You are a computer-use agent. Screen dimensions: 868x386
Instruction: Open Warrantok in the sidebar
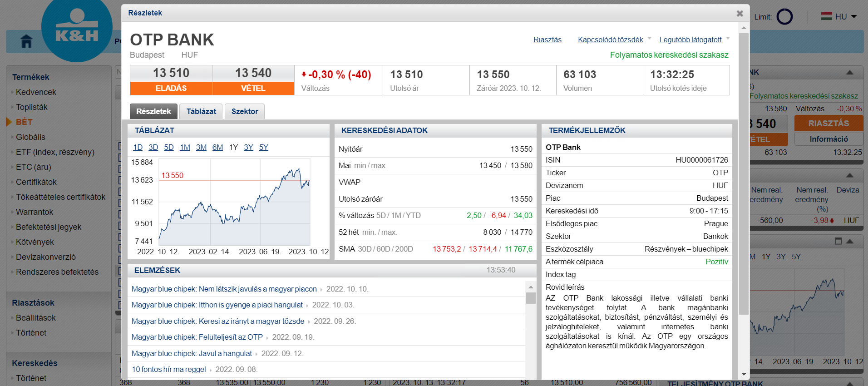[x=35, y=212]
